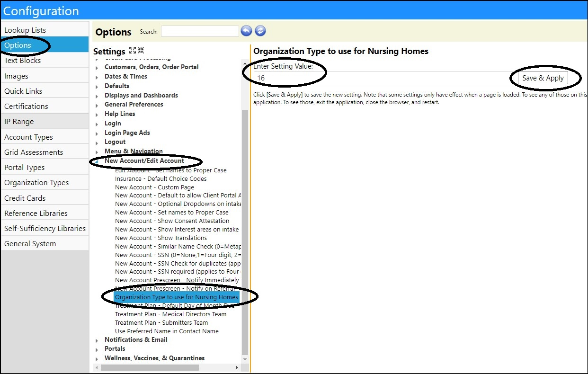This screenshot has height=374, width=588.
Task: Select New Account - SSN required setting
Action: (x=178, y=271)
